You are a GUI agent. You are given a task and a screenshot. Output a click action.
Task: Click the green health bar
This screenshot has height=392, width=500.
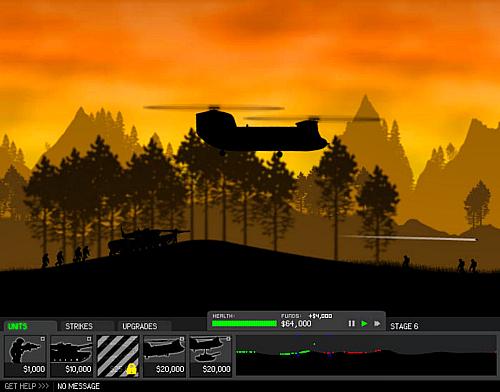[244, 323]
